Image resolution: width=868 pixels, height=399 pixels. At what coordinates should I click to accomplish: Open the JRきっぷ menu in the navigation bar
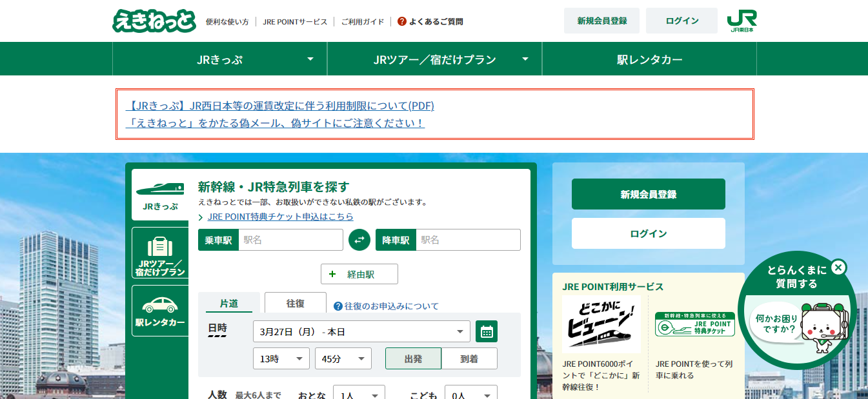point(220,59)
